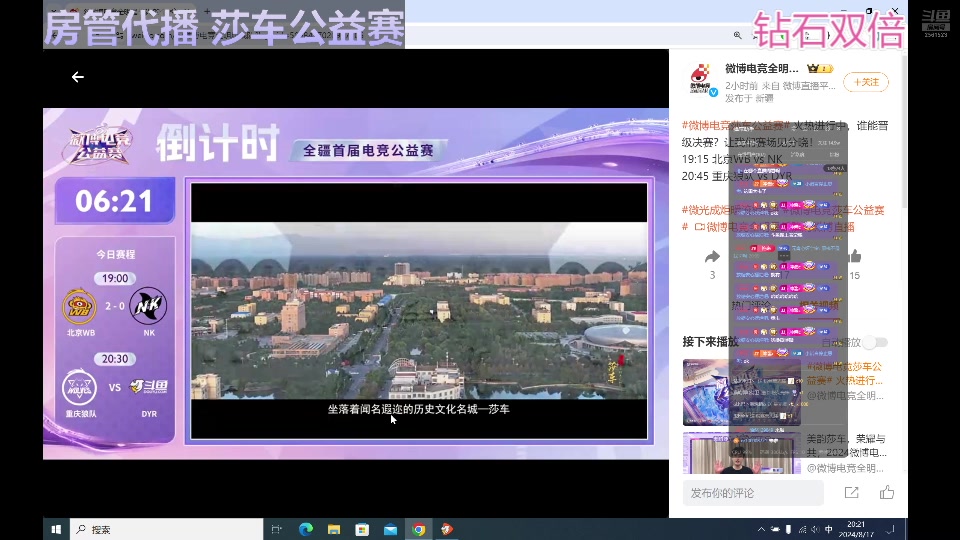Open second recommended video thumbnail 美韵莎车
The image size is (960, 540).
tap(741, 453)
